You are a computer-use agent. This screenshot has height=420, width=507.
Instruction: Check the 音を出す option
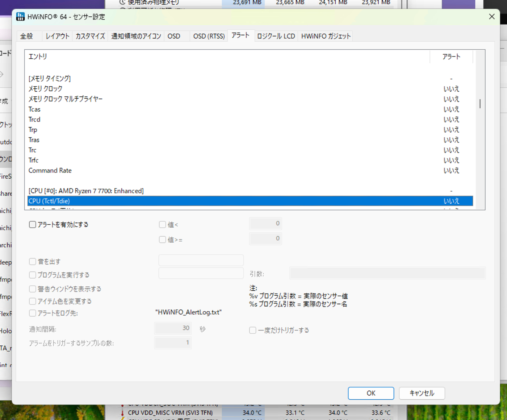(33, 261)
